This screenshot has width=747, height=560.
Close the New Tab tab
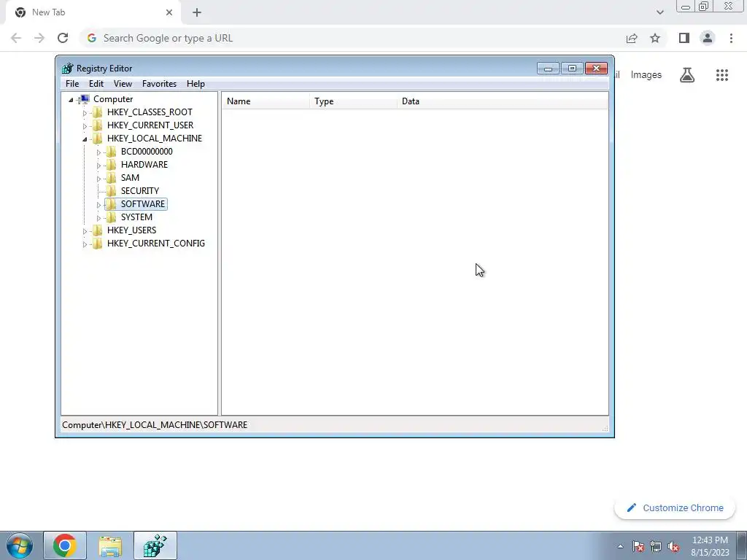[x=169, y=12]
